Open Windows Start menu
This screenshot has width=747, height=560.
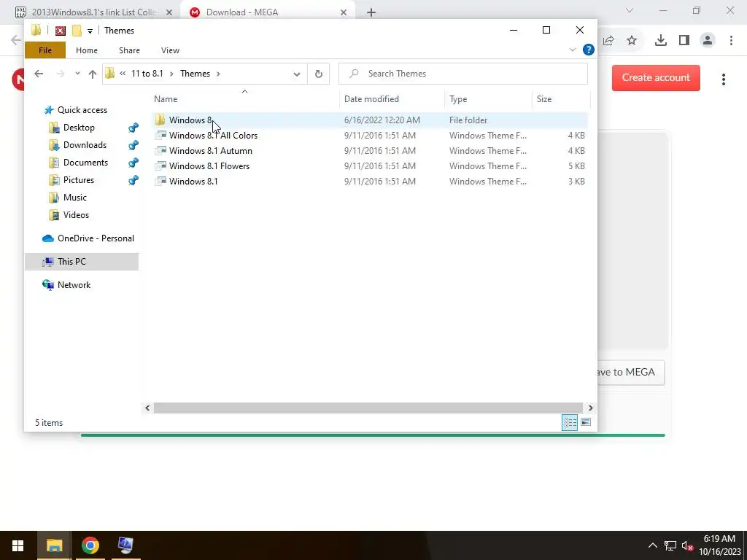tap(18, 545)
